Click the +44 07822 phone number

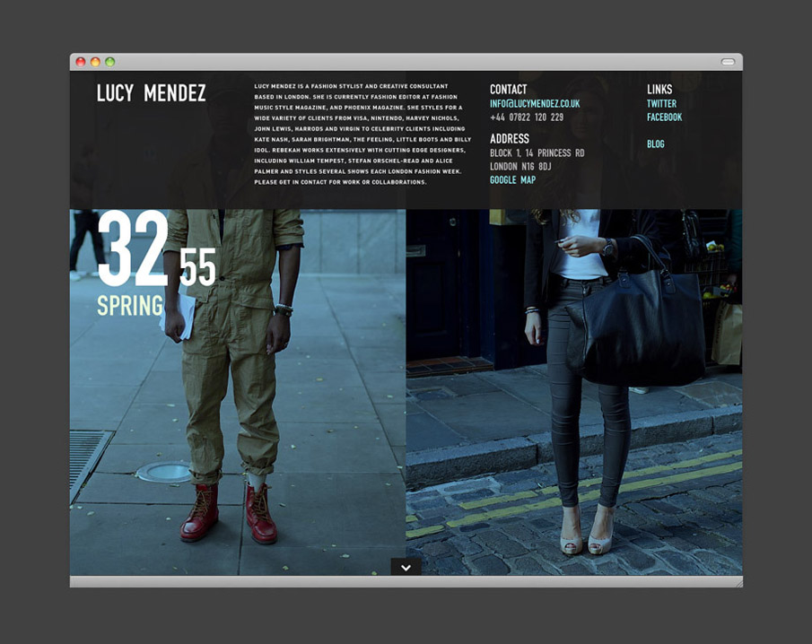(x=527, y=117)
